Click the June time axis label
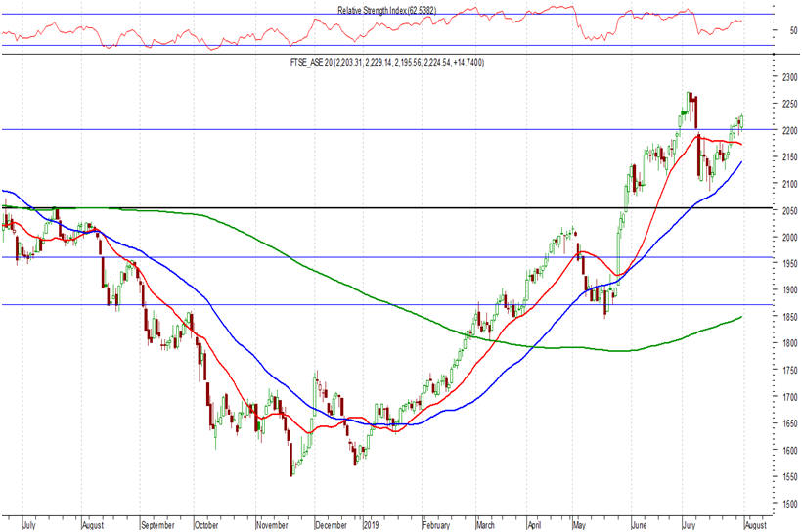 [x=640, y=525]
